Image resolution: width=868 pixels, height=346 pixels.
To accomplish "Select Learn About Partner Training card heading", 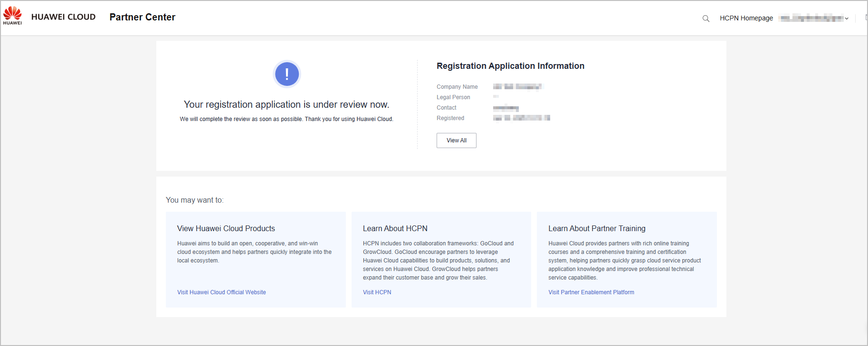I will (x=597, y=229).
